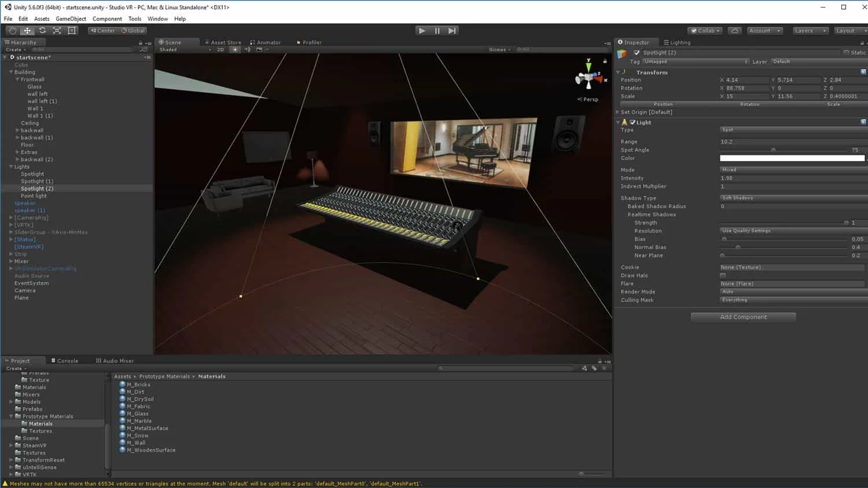Screen dimensions: 868x488
Task: Click the Spotlight (2) object cube icon
Action: pyautogui.click(x=622, y=54)
